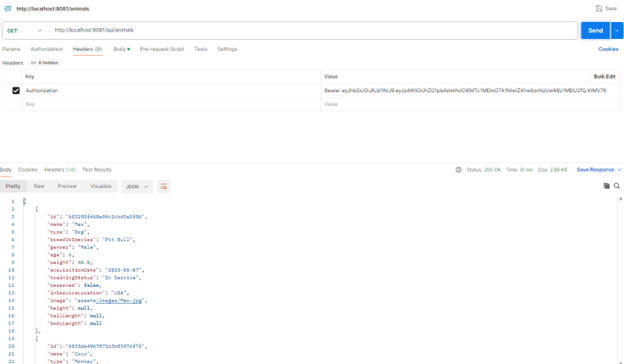624x364 pixels.
Task: Click the Bearer token value cell
Action: 470,91
